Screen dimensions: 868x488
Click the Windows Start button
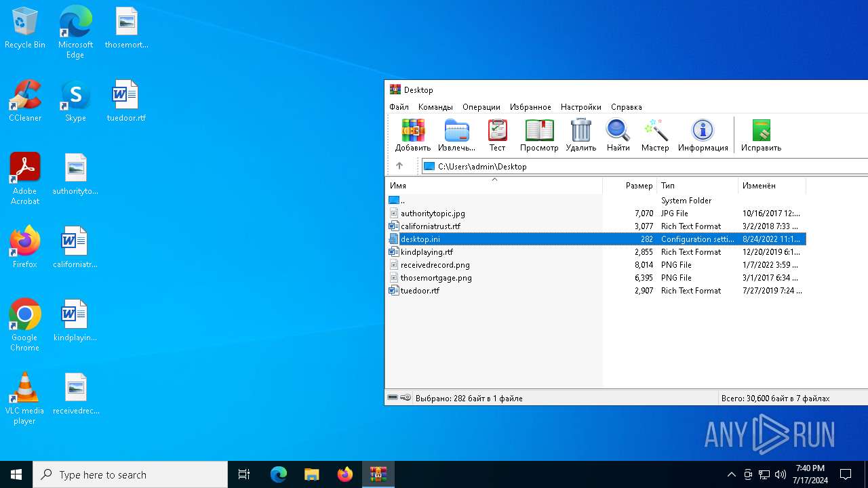click(x=16, y=474)
